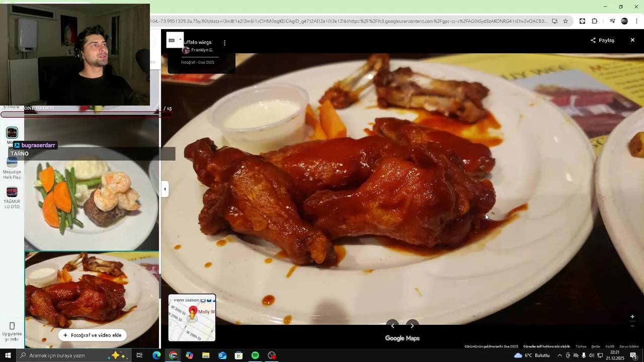Switch to Chrome in the taskbar

point(173,355)
